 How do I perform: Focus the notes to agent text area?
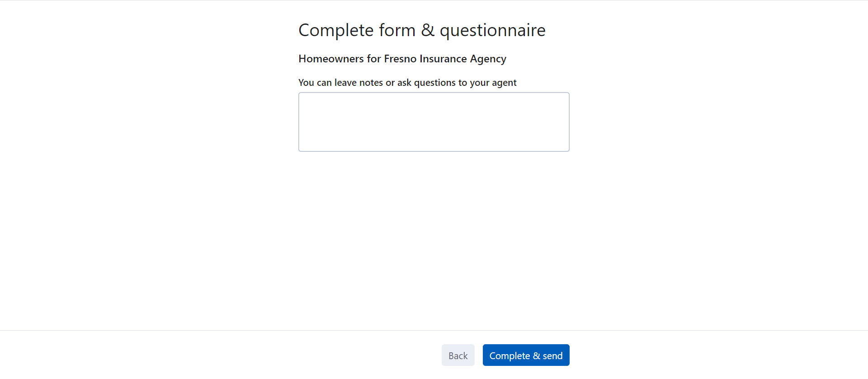click(434, 122)
